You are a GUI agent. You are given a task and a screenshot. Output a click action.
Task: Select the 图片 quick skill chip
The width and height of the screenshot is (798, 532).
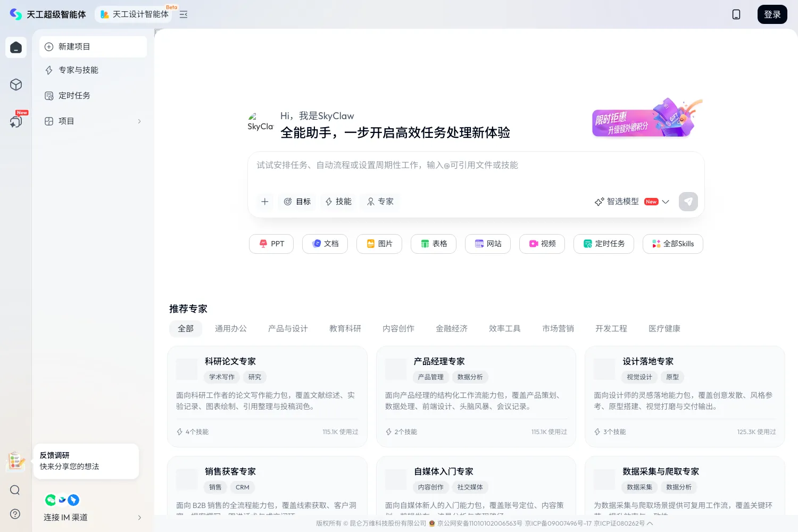[379, 244]
